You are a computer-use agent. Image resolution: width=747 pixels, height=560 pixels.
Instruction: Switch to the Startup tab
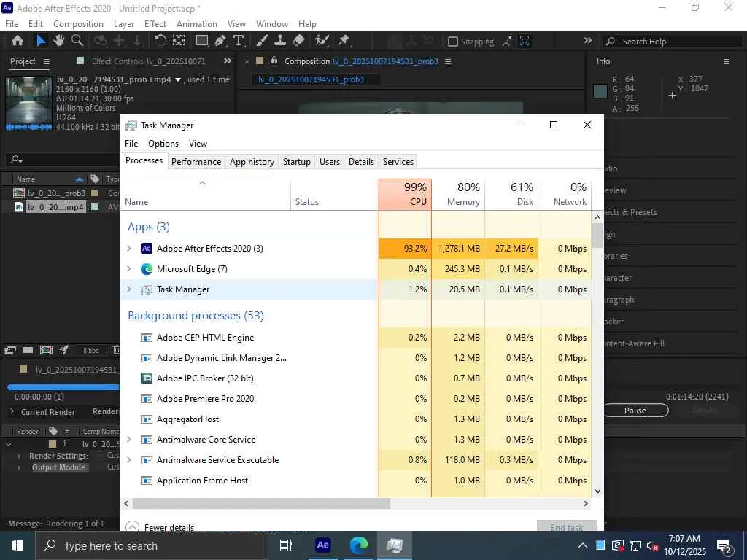pos(296,162)
